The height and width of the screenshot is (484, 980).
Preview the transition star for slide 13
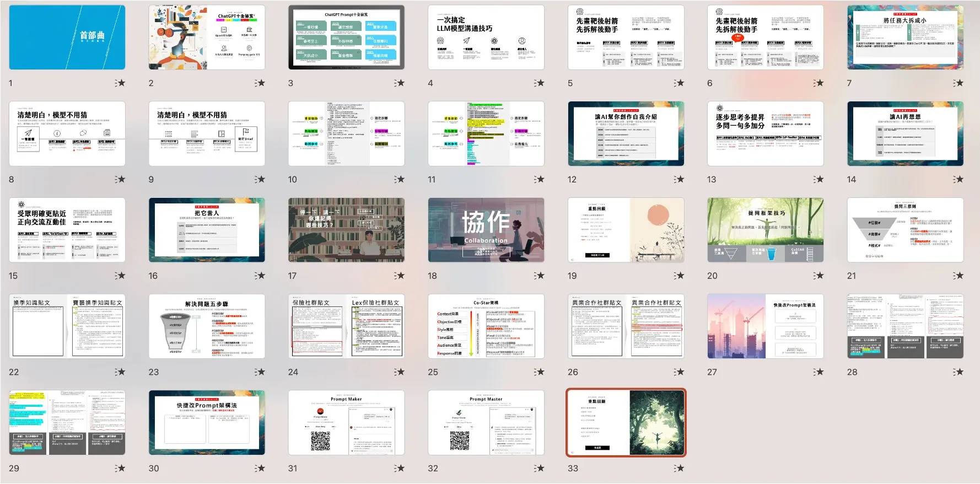[x=819, y=179]
